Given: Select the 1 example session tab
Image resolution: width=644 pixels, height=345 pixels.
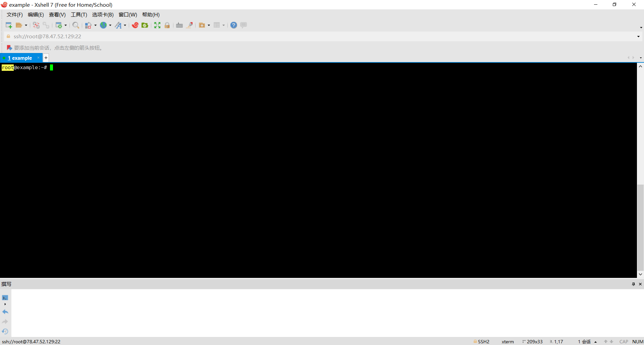Looking at the screenshot, I should pyautogui.click(x=20, y=58).
